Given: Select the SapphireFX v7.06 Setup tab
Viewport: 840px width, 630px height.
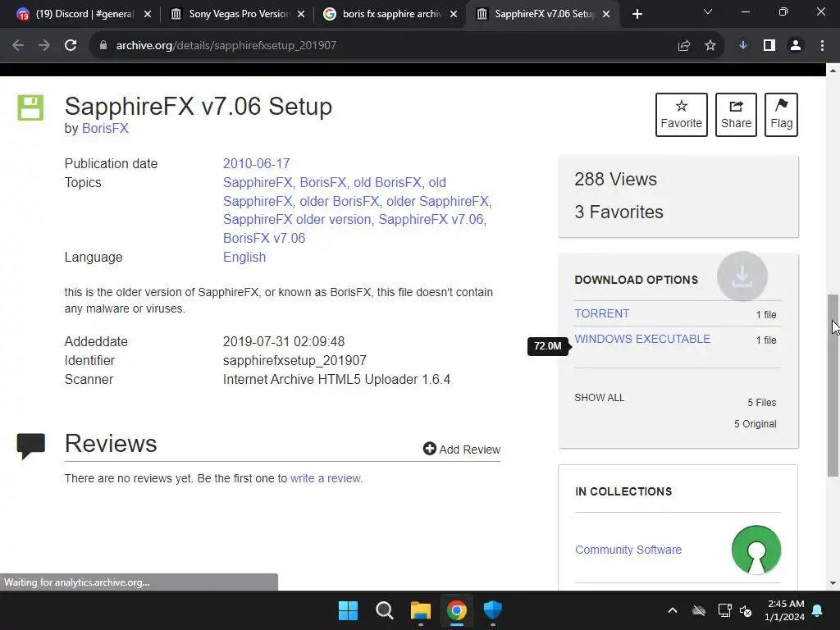Looking at the screenshot, I should coord(543,14).
